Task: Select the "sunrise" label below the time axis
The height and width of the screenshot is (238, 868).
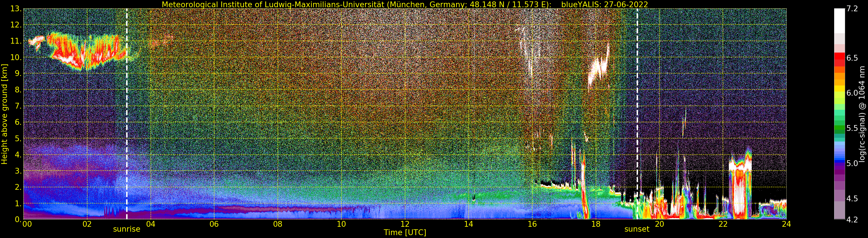Action: click(126, 229)
